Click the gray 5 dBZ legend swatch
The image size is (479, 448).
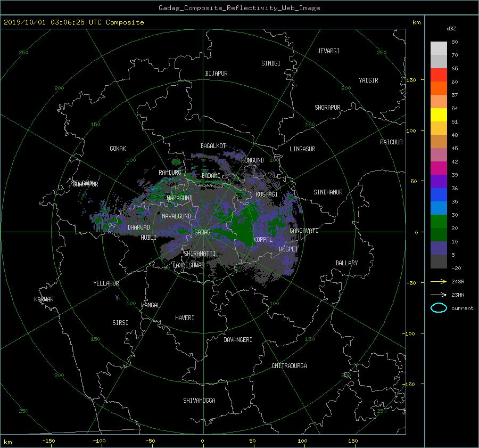pyautogui.click(x=439, y=262)
